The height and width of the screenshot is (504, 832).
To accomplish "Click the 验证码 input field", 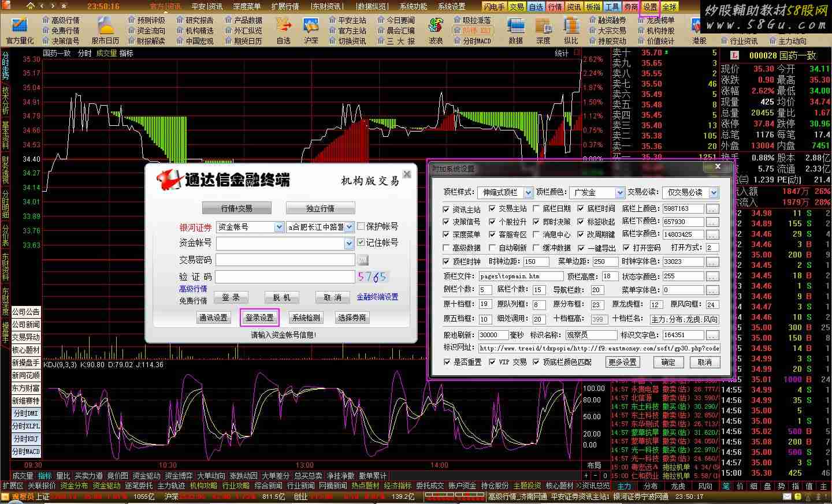I will pyautogui.click(x=285, y=277).
